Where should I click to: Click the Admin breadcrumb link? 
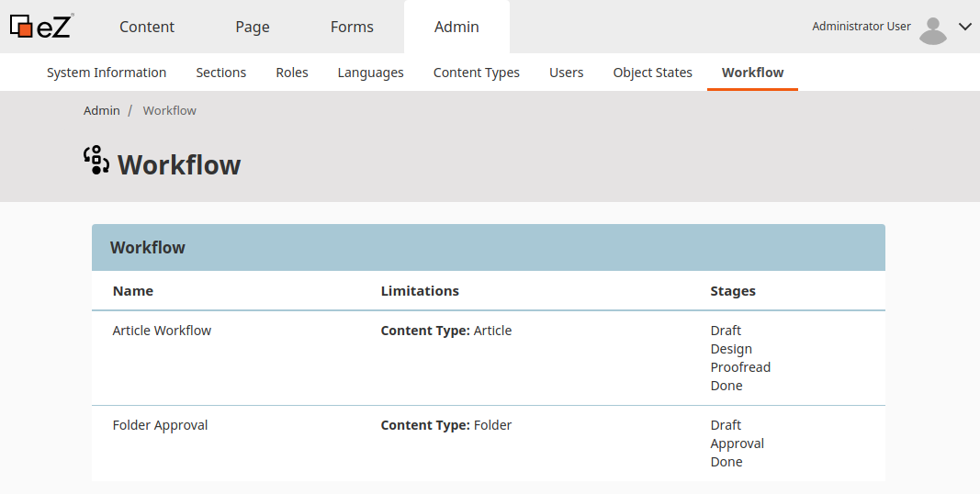tap(102, 110)
